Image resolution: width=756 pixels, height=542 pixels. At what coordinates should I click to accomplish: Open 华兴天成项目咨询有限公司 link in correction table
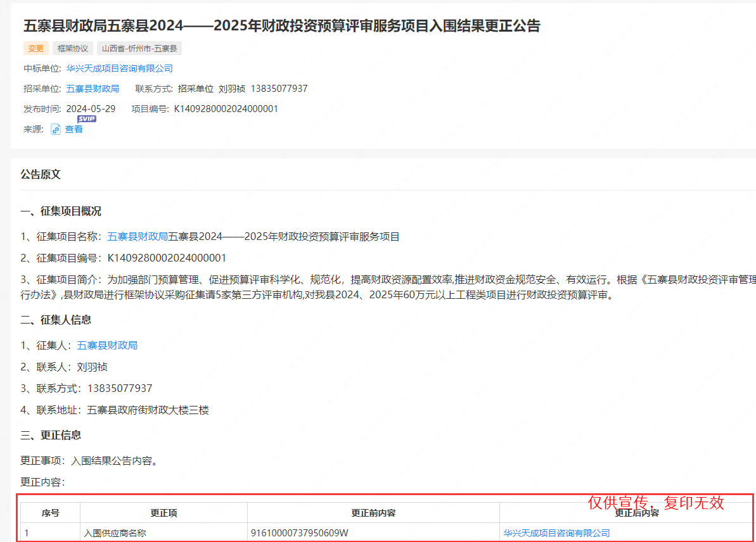tap(556, 533)
